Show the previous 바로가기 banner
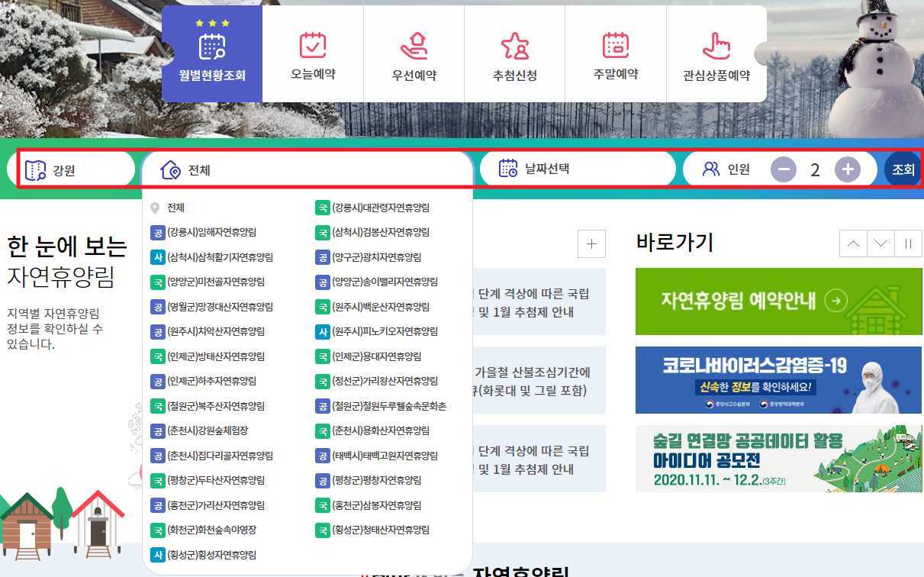The image size is (924, 577). pyautogui.click(x=853, y=243)
